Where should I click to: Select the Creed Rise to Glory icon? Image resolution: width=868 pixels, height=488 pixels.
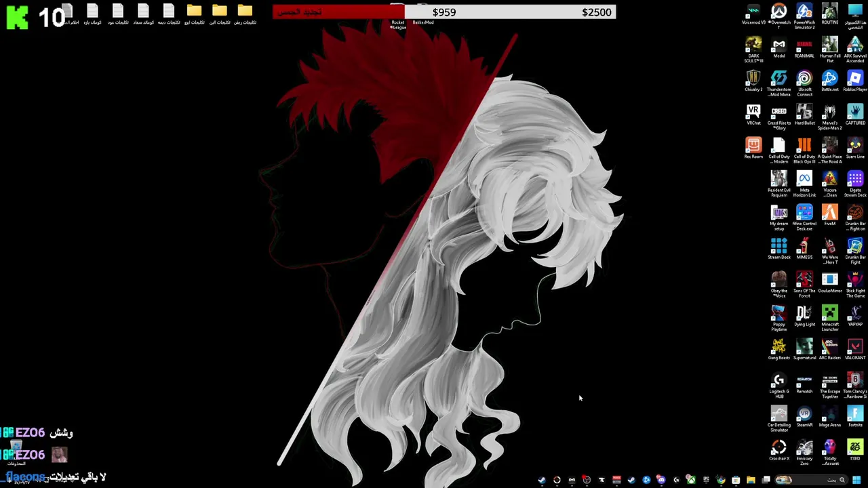(x=778, y=117)
